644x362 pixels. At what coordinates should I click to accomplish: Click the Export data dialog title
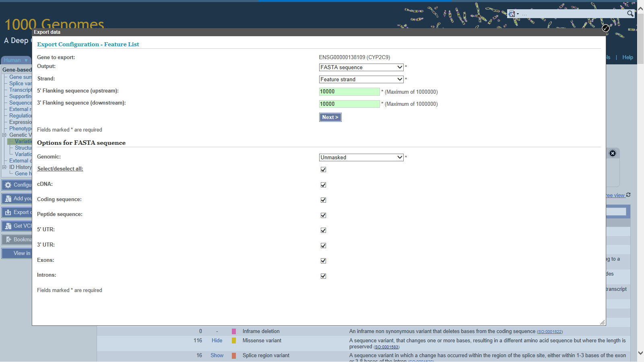(x=47, y=32)
